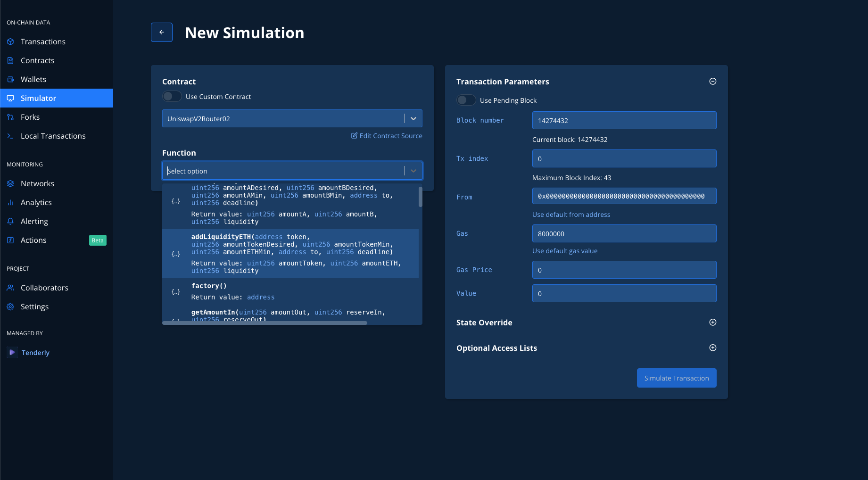
Task: Click the Collaborators people icon
Action: click(x=10, y=288)
